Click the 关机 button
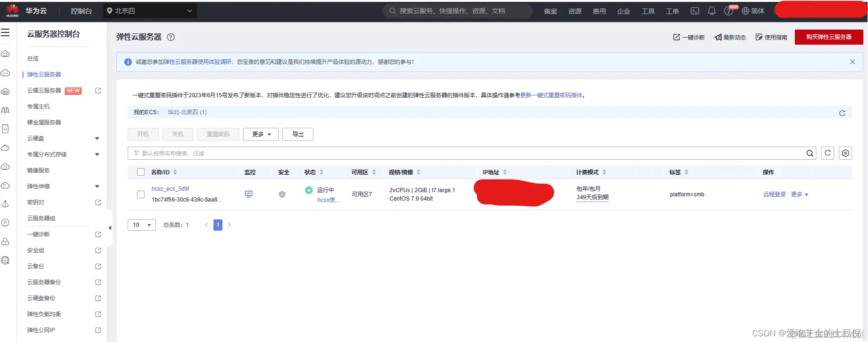 [178, 134]
